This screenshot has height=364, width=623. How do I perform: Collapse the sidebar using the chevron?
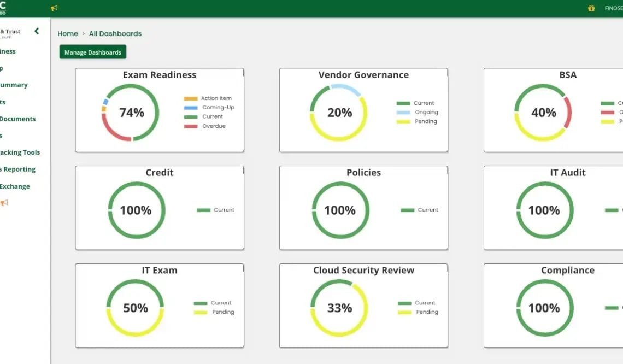click(37, 31)
